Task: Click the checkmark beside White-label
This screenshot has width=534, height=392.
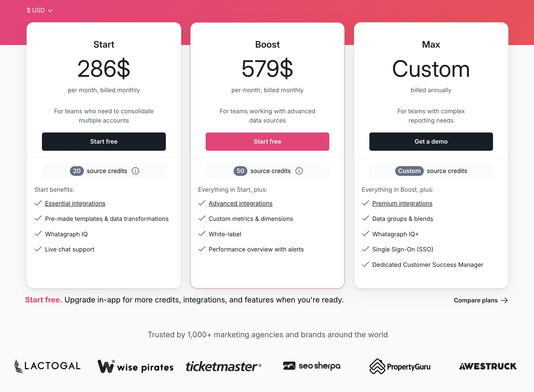Action: (202, 234)
